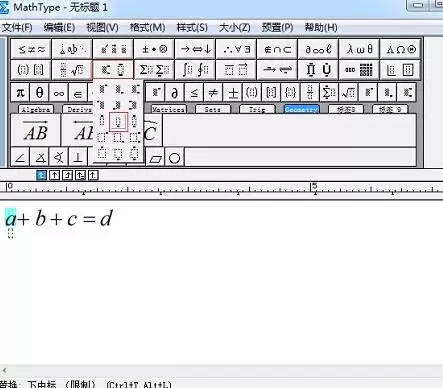Image resolution: width=443 pixels, height=388 pixels.
Task: Open the summation templates palette
Action: (154, 70)
